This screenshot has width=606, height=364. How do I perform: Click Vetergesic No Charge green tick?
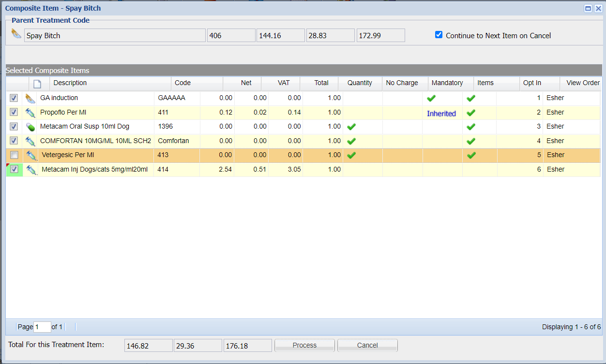coord(351,155)
